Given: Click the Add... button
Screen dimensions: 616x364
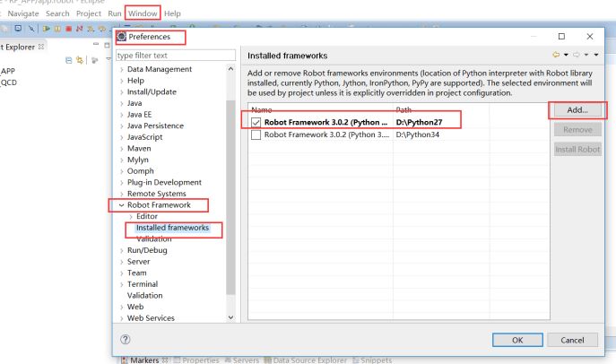Looking at the screenshot, I should [x=577, y=110].
